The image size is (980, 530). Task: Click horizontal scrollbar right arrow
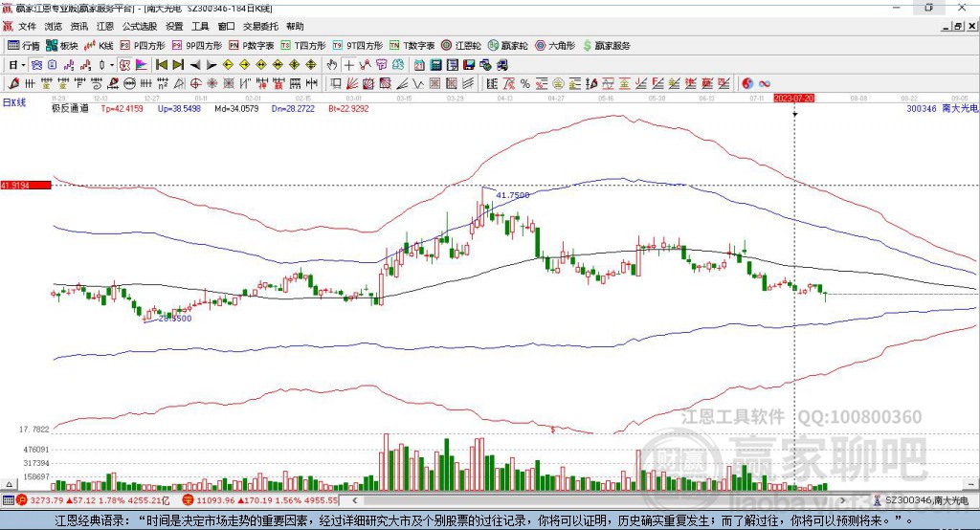842,500
